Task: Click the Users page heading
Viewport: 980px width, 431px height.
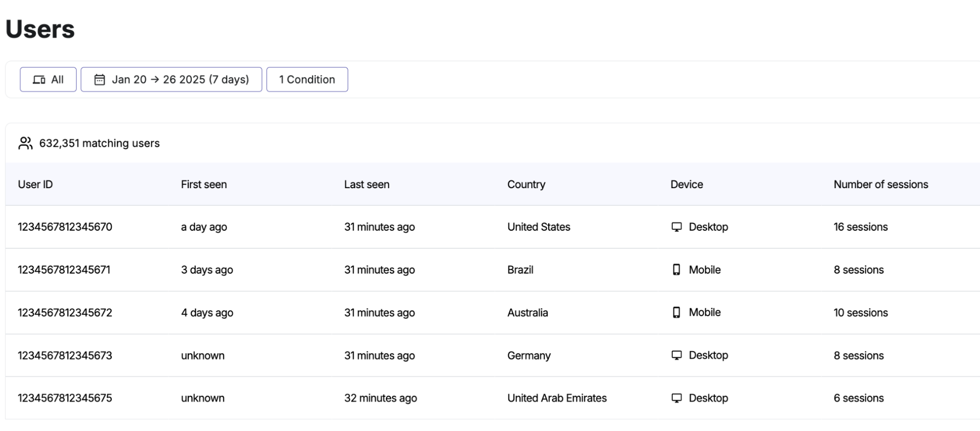Action: click(x=40, y=29)
